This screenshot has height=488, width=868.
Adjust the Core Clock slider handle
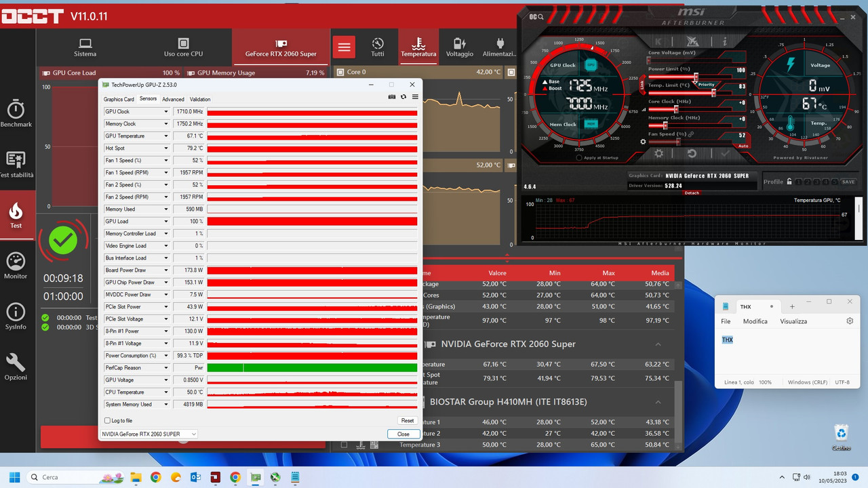point(677,109)
